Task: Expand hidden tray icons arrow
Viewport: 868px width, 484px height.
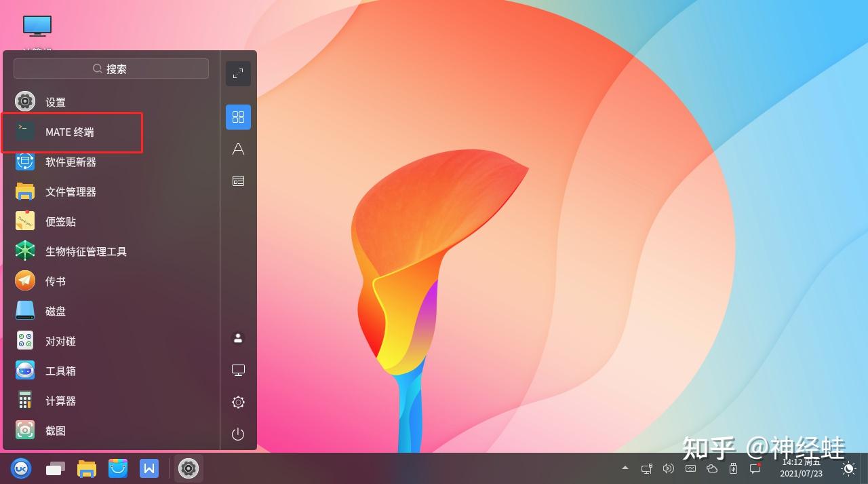Action: tap(625, 468)
